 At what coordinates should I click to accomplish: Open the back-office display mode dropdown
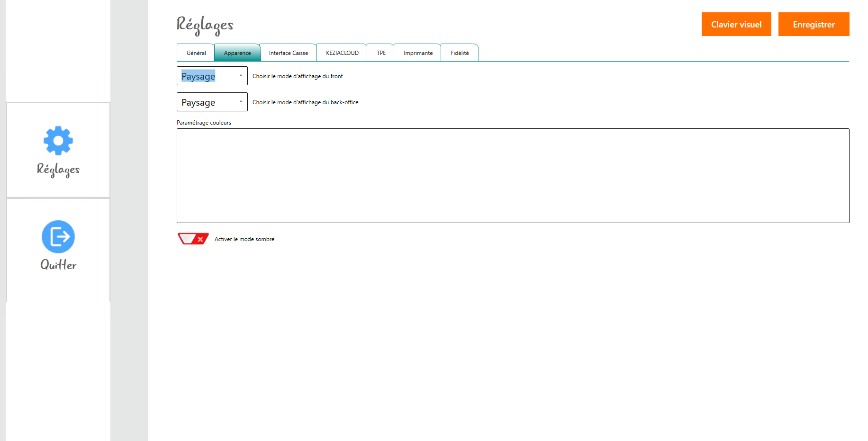[x=212, y=102]
